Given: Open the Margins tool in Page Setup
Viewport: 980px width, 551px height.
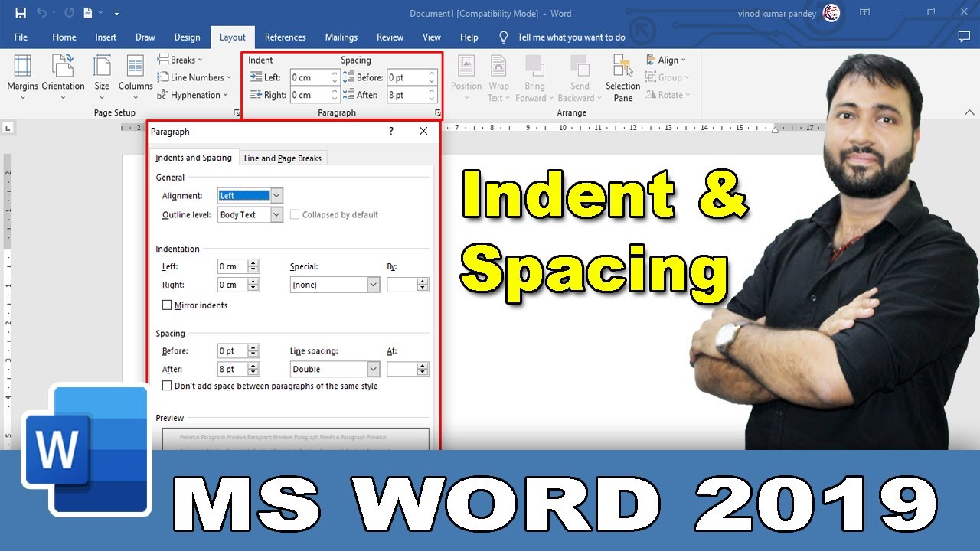Looking at the screenshot, I should pos(22,78).
